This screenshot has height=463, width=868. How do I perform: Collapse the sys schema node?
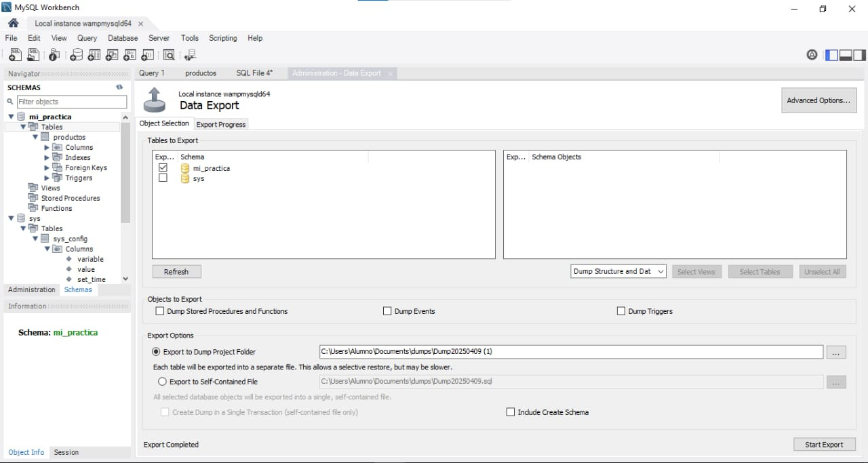tap(11, 218)
